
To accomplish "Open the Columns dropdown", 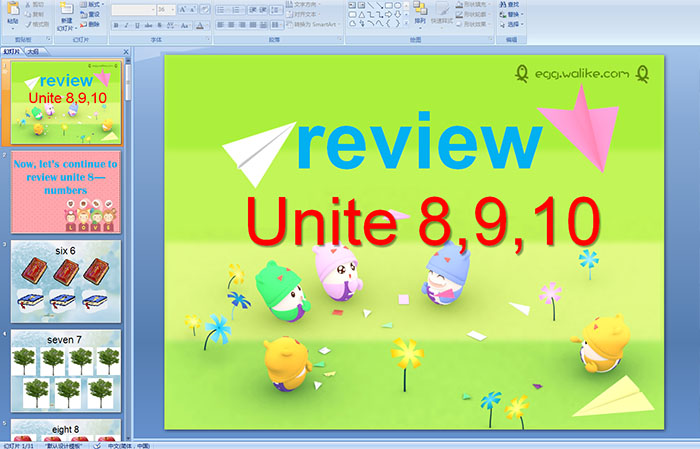I will tap(277, 25).
